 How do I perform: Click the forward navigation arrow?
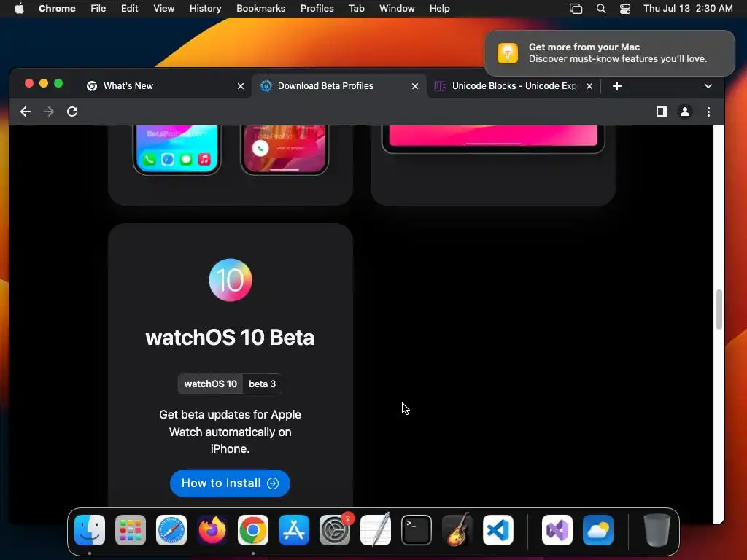click(49, 112)
